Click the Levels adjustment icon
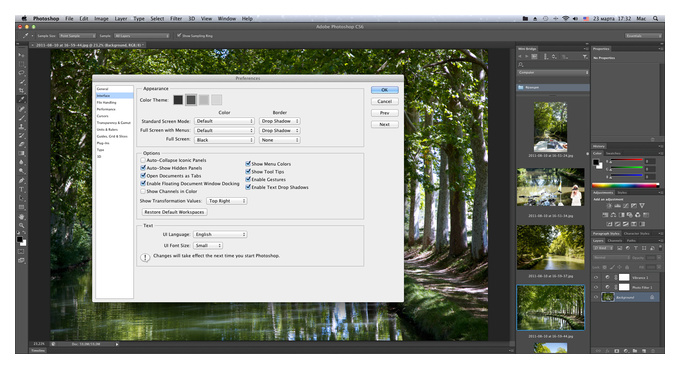The image size is (680, 369). coord(617,206)
